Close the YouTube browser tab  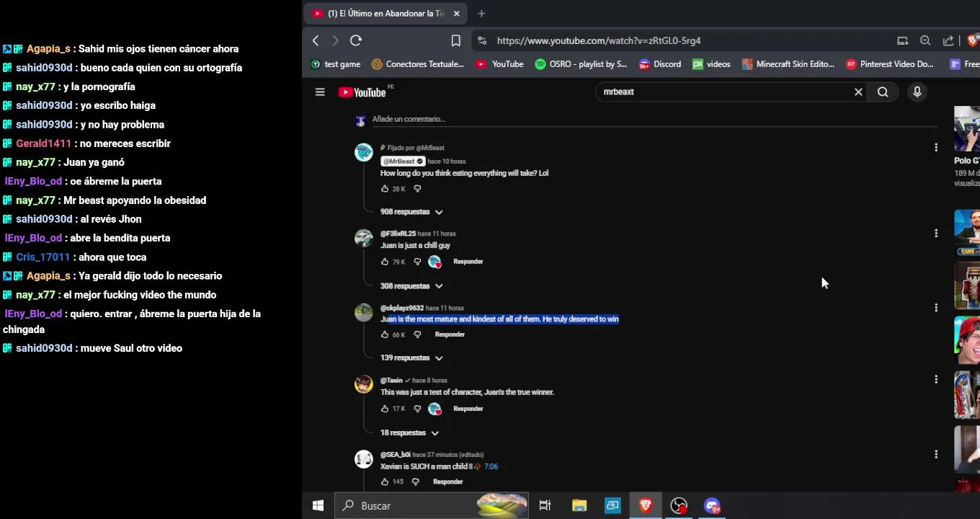point(456,14)
